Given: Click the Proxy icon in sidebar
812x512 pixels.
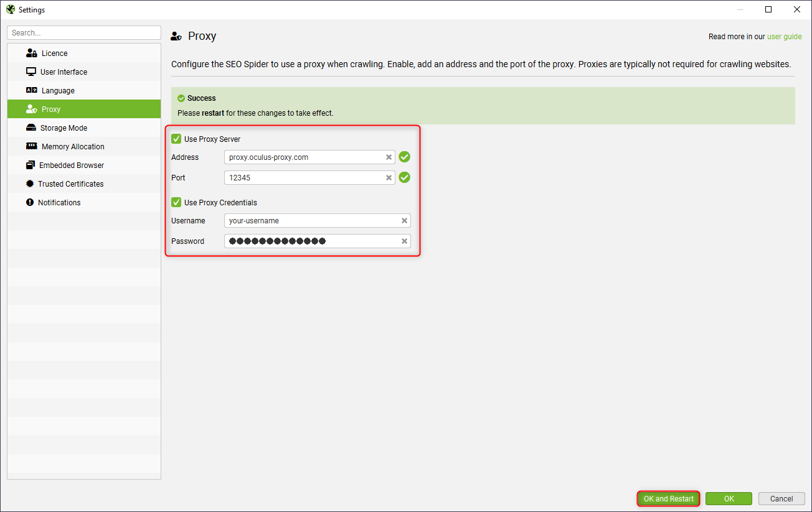Looking at the screenshot, I should pos(32,109).
